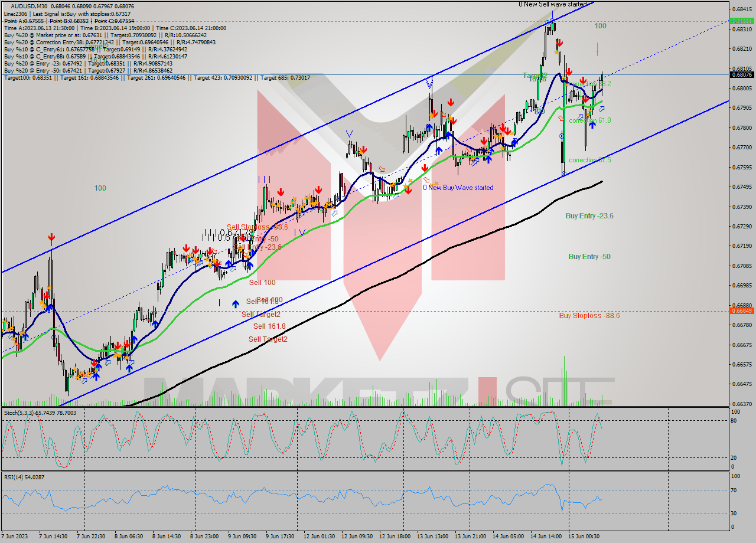
Task: Click the 'correction 38.2' label
Action: [590, 84]
